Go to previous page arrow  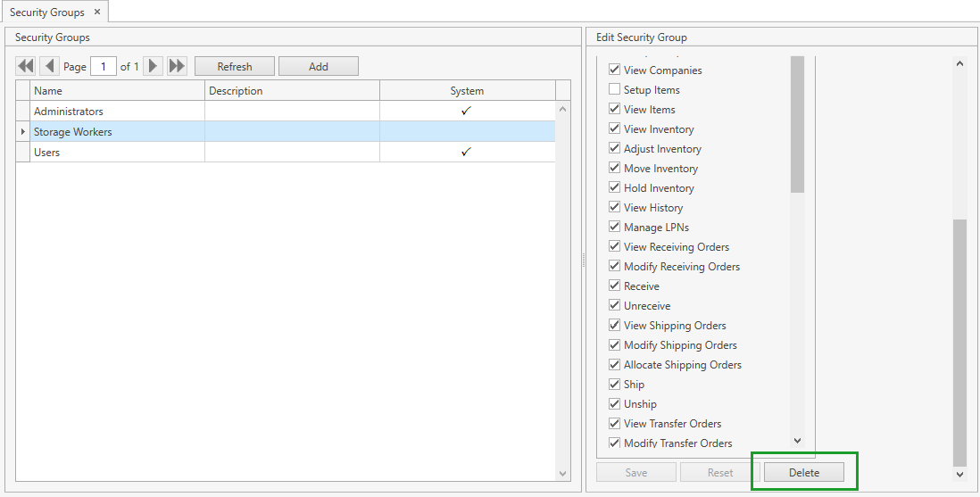49,66
